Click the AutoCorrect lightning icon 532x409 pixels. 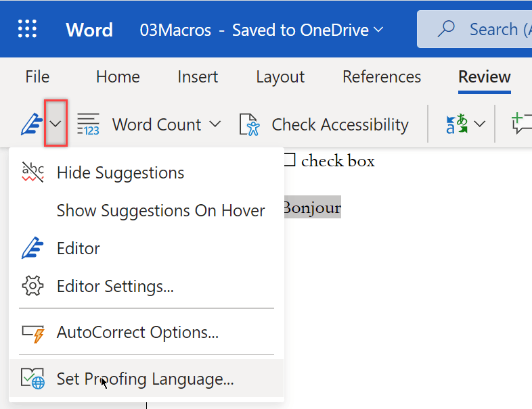pos(33,334)
